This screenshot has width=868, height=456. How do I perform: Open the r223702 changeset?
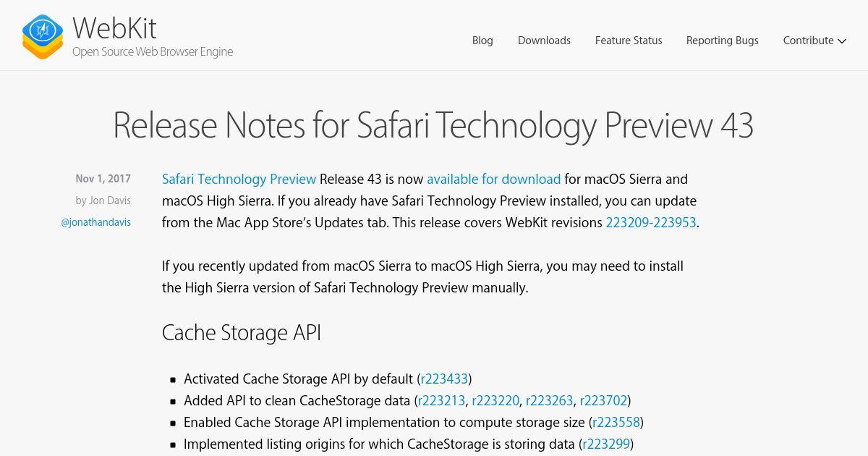click(603, 400)
